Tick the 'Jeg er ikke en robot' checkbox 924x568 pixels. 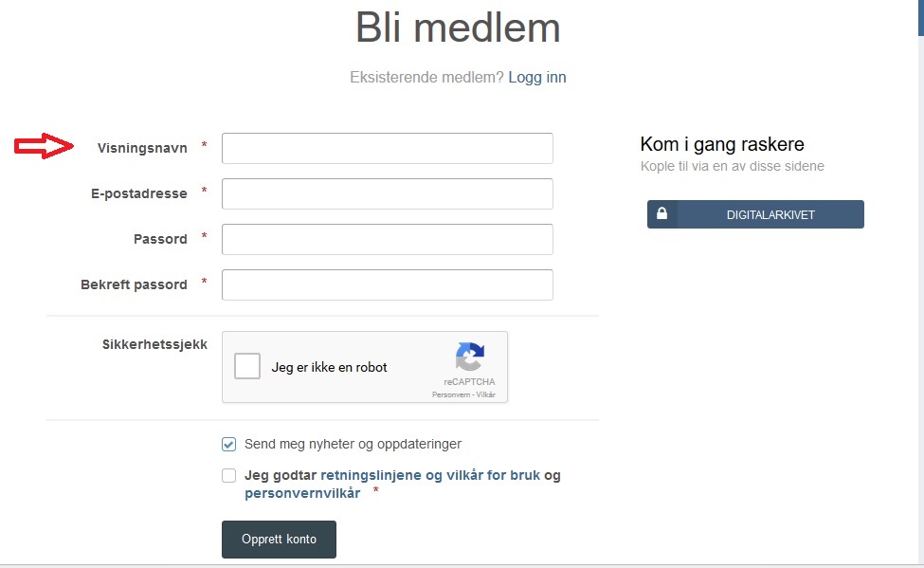(247, 366)
